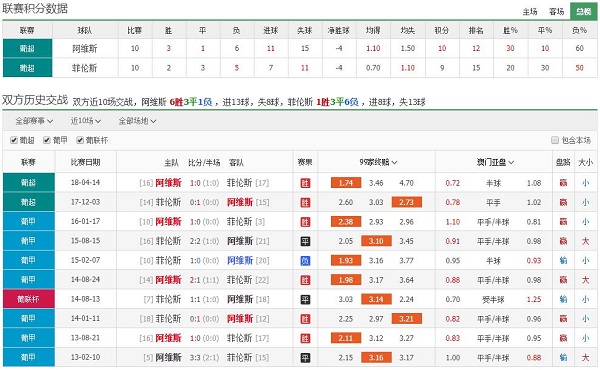Click the 葡超 league badge in 菲伦斯 standings row

27,68
